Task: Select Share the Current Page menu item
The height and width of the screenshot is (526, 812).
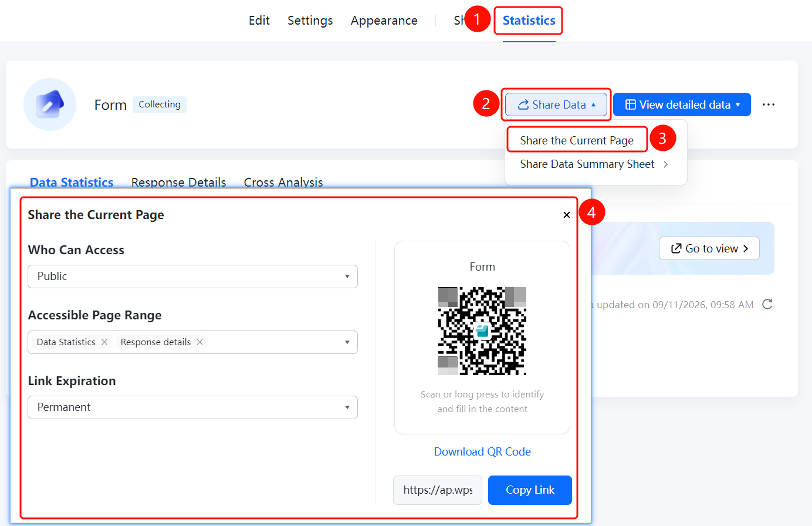Action: (x=577, y=140)
